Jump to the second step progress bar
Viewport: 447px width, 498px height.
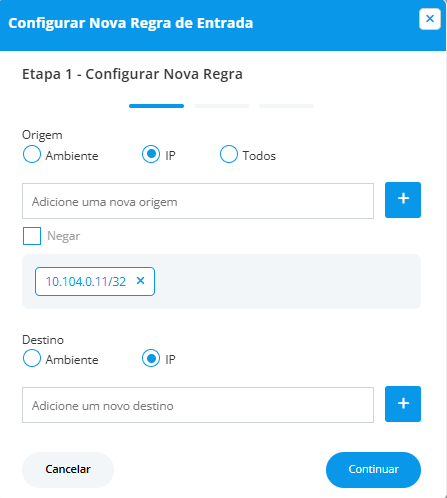(x=221, y=106)
